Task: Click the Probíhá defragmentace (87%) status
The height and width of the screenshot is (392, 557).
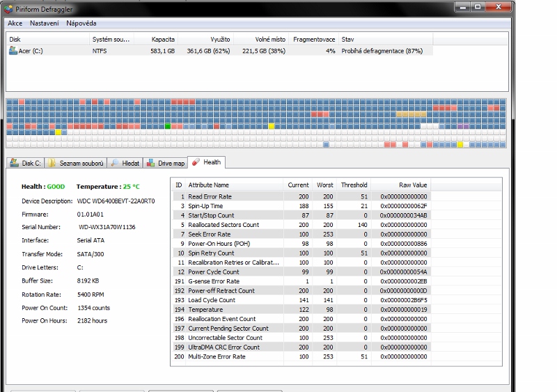Action: (382, 51)
